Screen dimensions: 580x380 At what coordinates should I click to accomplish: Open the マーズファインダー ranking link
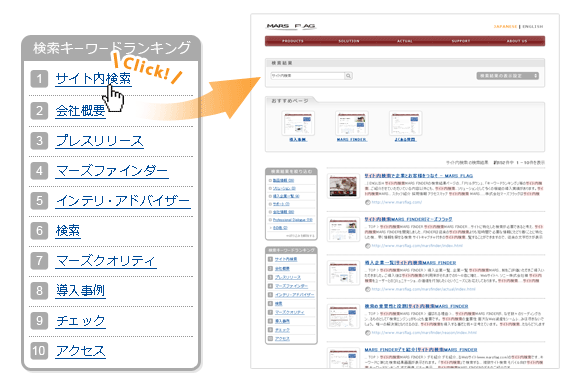tap(112, 171)
